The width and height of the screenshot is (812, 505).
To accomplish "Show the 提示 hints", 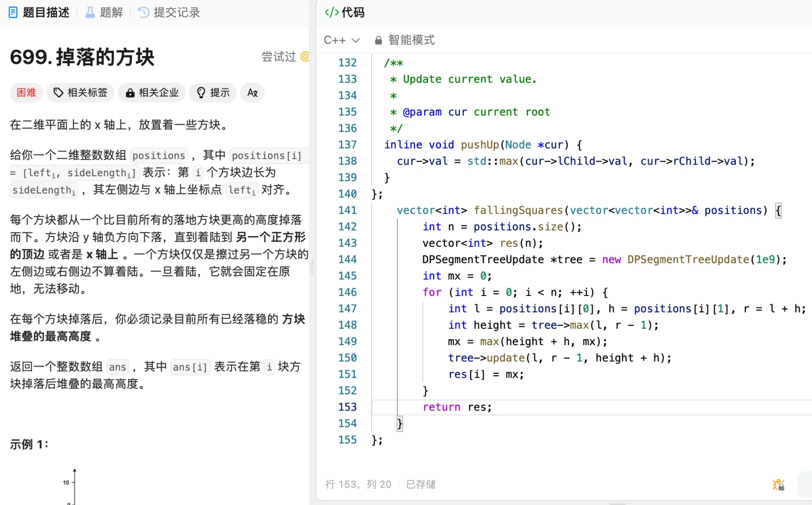I will pyautogui.click(x=213, y=93).
